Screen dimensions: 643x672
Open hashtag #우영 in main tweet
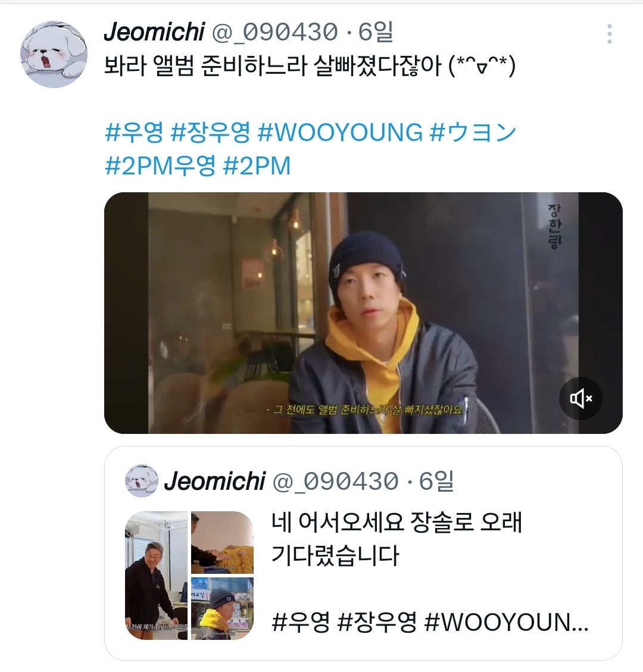(x=134, y=132)
